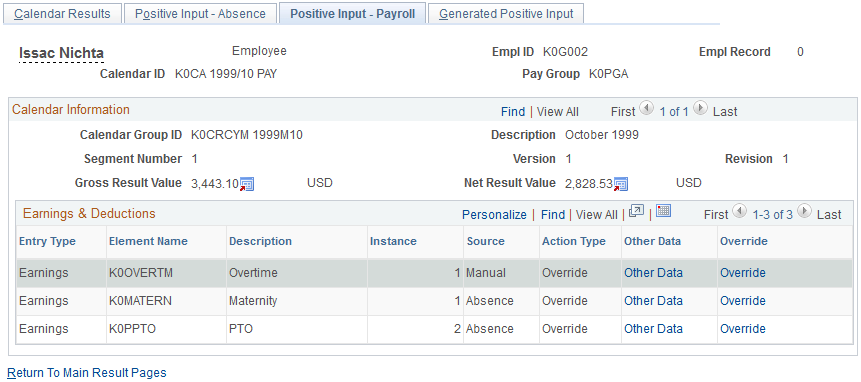This screenshot has height=382, width=861.
Task: Return To Main Result Pages link
Action: point(87,373)
